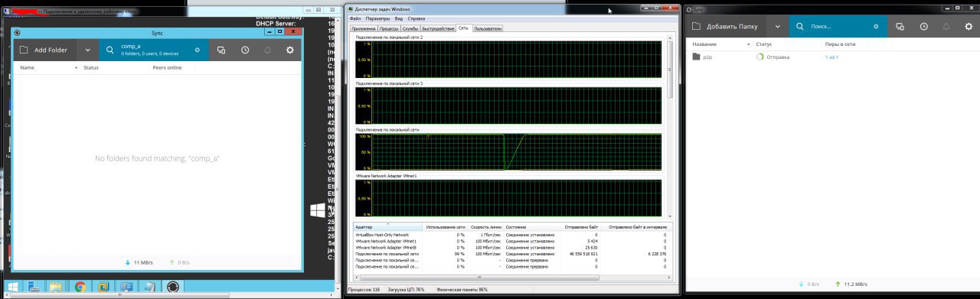Click notifications bell in right Sync window
The image size is (980, 299).
click(x=947, y=26)
